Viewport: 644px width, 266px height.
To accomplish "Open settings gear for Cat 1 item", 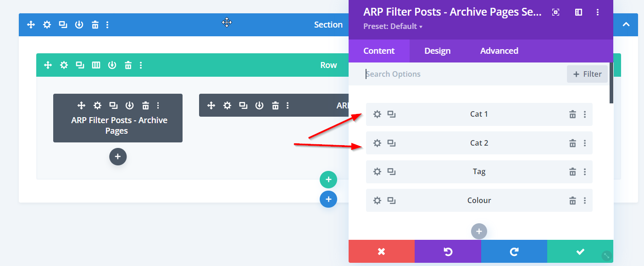I will click(377, 114).
